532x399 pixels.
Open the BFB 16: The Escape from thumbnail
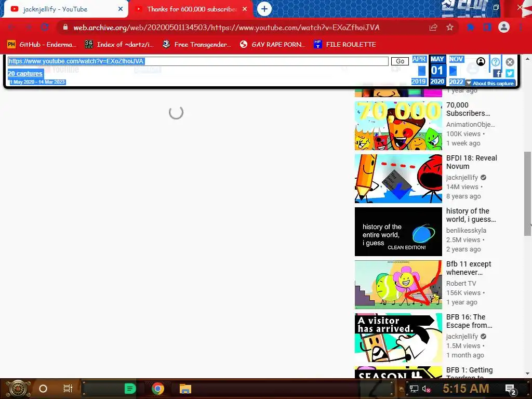click(x=398, y=337)
